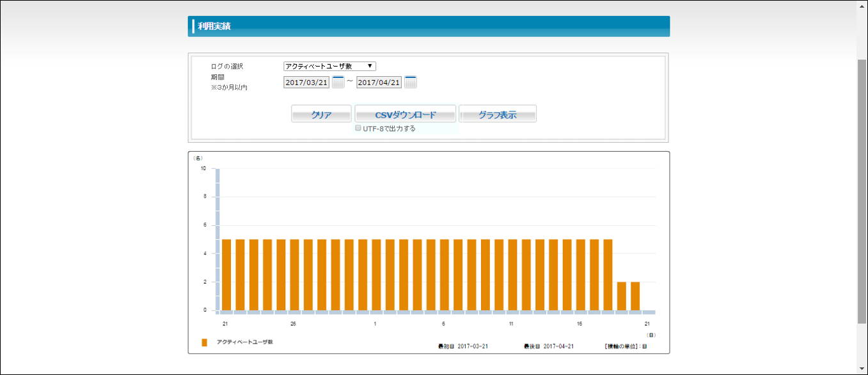Focus the end date field 2017/04/21

pos(379,83)
